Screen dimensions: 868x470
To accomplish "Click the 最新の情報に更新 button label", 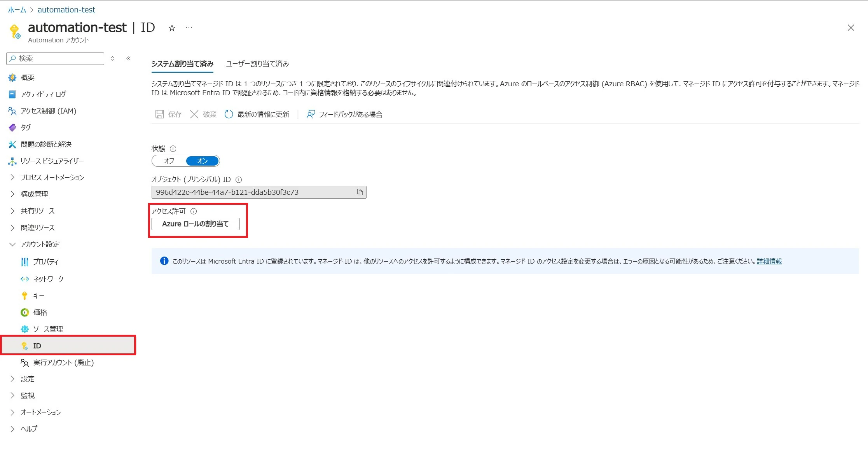I will click(263, 114).
